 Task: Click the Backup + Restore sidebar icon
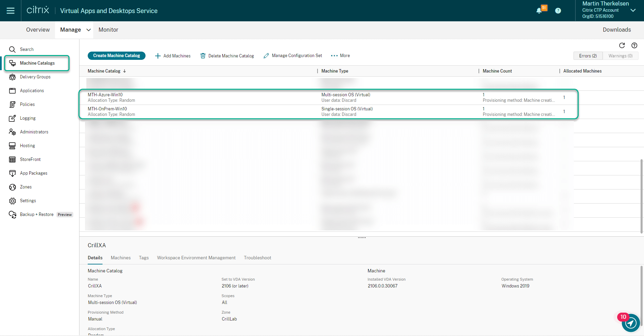pos(12,215)
